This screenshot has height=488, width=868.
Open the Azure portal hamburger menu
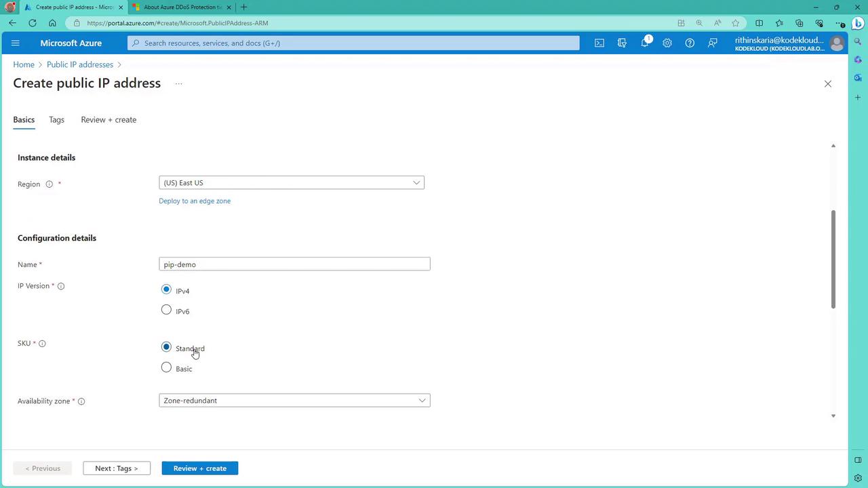[16, 43]
